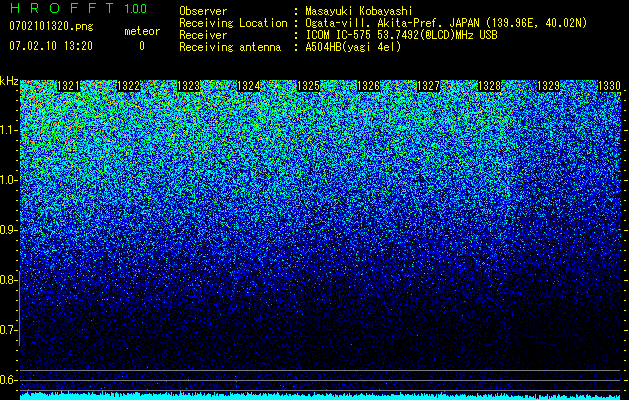This screenshot has height=400, width=629.
Task: Click the meteor count label
Action: point(142,31)
